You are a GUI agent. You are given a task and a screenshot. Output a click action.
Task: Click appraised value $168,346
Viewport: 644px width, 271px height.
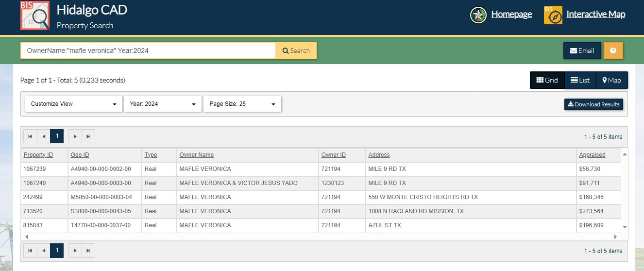592,197
